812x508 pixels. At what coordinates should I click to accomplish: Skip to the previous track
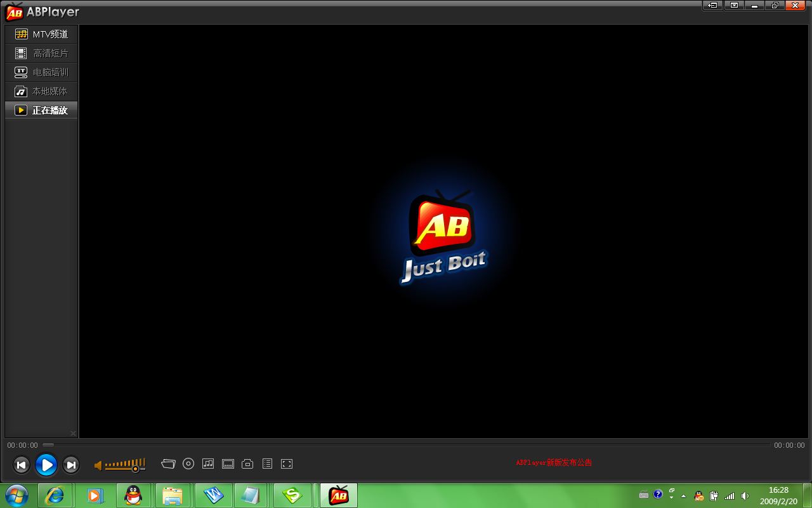click(x=21, y=465)
